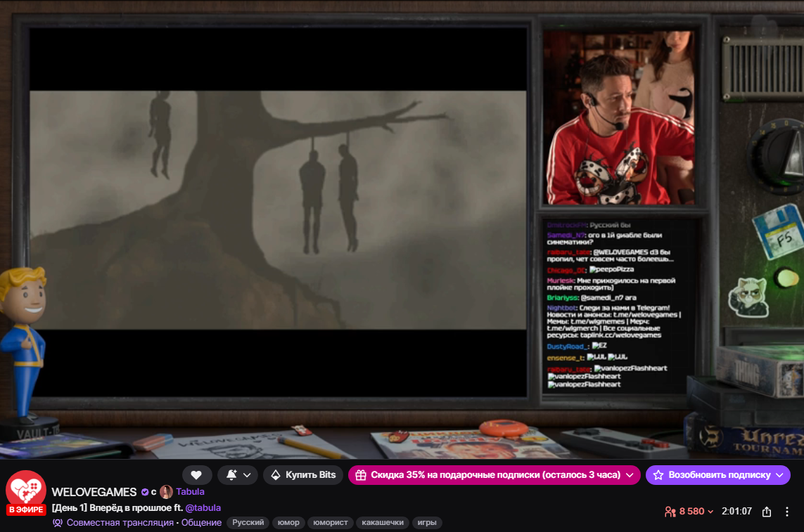Expand the resubscribe options chevron
The image size is (804, 532).
(780, 475)
